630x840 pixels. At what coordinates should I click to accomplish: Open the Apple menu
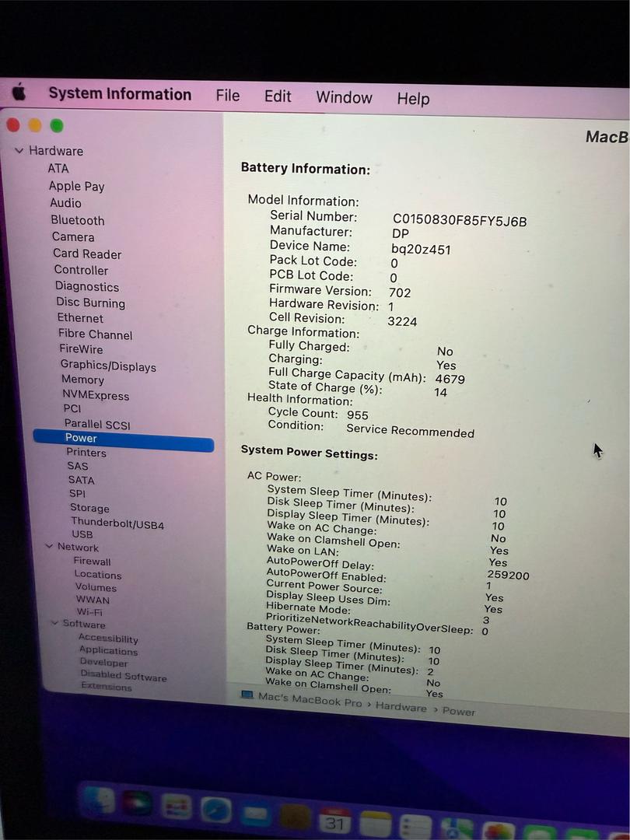[x=19, y=92]
